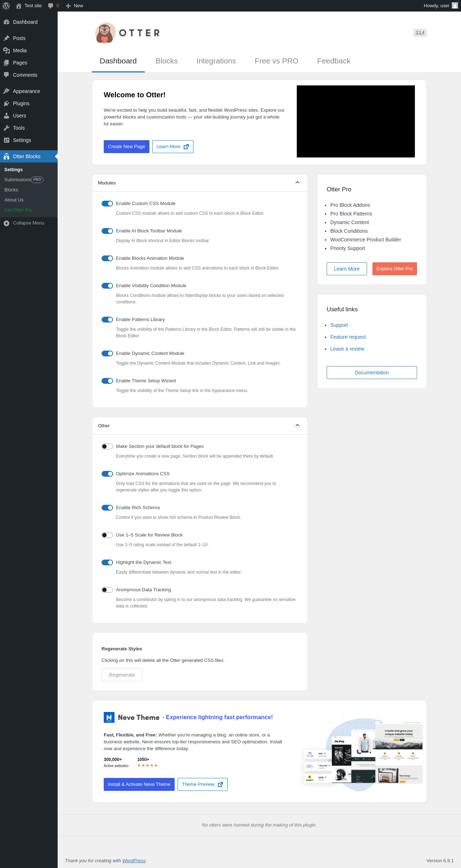Viewport: 461px width, 868px height.
Task: Open the Free vs PRO tab
Action: 276,61
